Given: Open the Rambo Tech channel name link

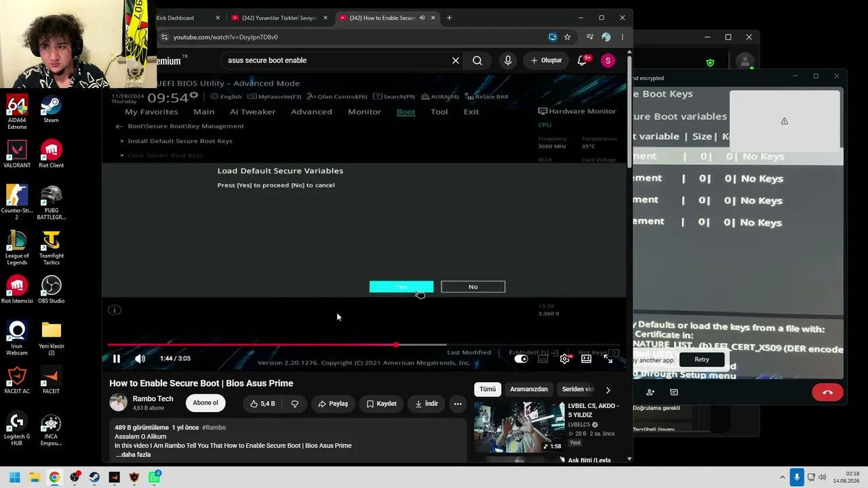Looking at the screenshot, I should coord(153,399).
